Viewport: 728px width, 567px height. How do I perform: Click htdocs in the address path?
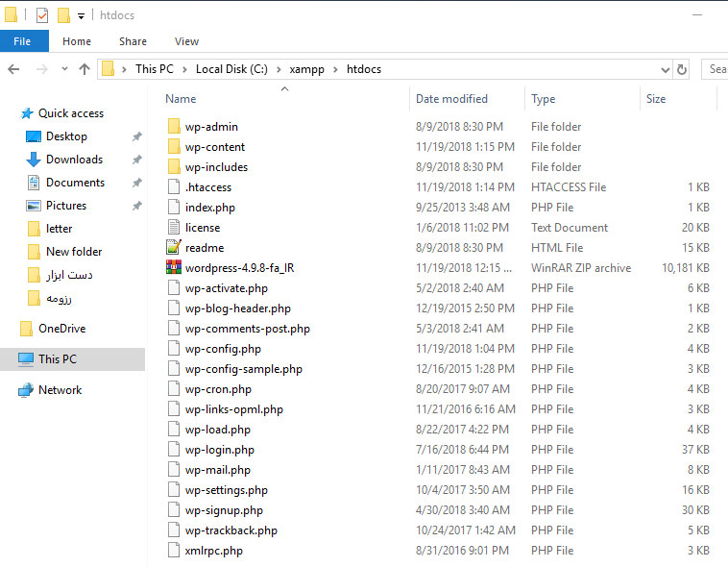(x=364, y=69)
